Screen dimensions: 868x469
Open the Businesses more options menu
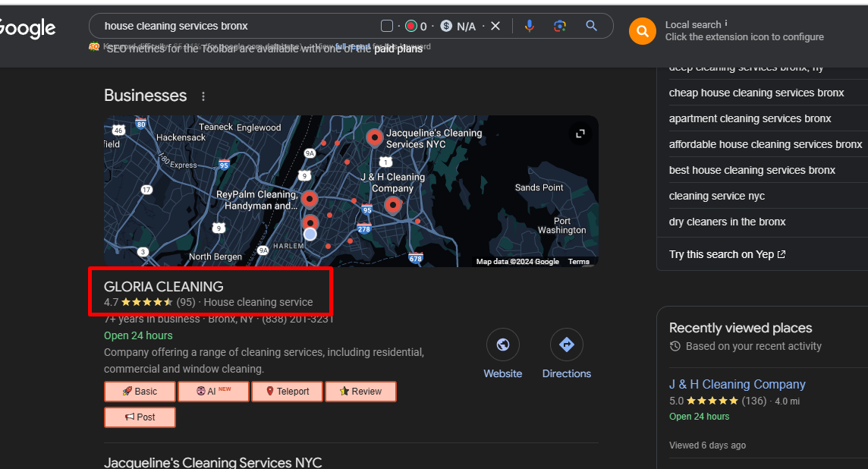(x=203, y=96)
